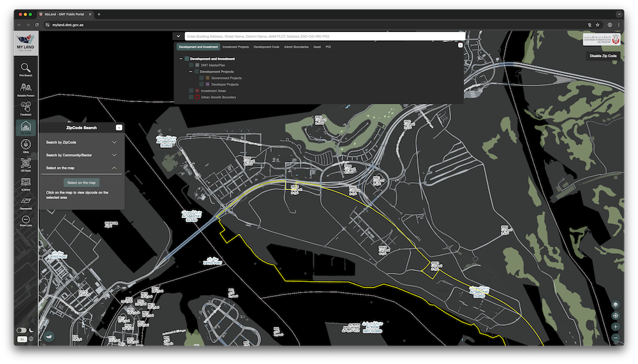Switch to the Investment Projects tab
Image resolution: width=638 pixels, height=364 pixels.
(235, 47)
